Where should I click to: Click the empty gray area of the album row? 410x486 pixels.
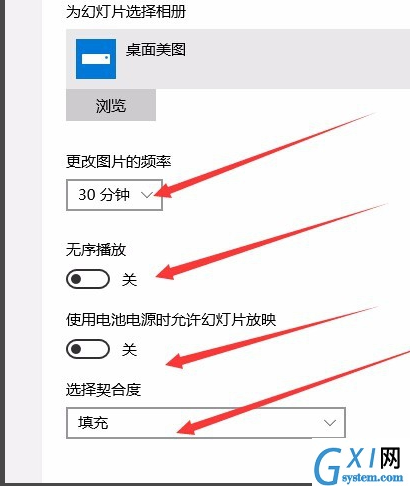(x=297, y=59)
